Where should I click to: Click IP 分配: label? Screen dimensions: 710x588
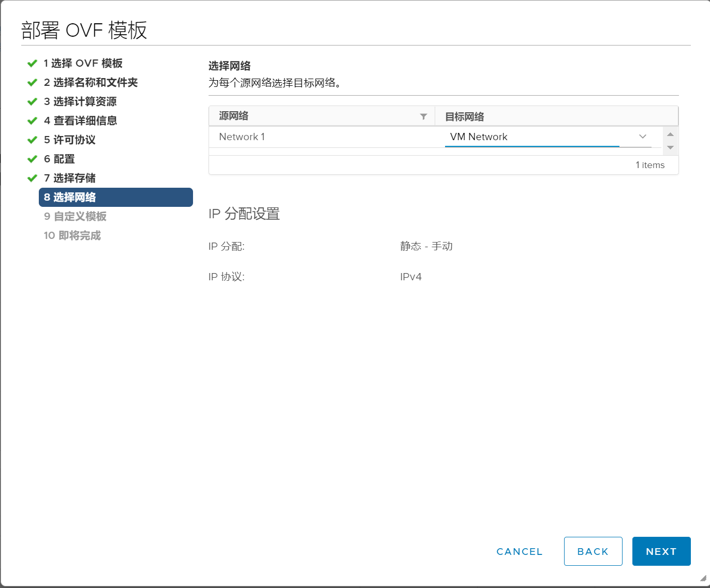point(227,246)
